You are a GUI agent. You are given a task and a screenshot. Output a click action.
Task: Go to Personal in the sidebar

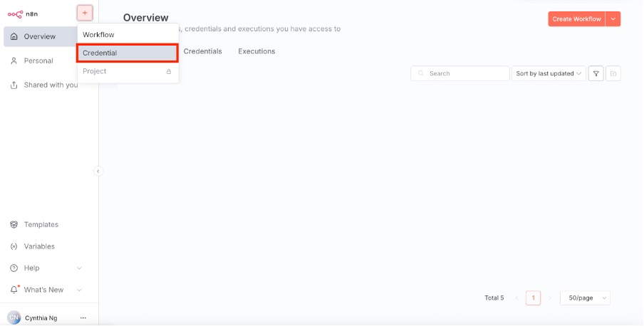click(38, 61)
